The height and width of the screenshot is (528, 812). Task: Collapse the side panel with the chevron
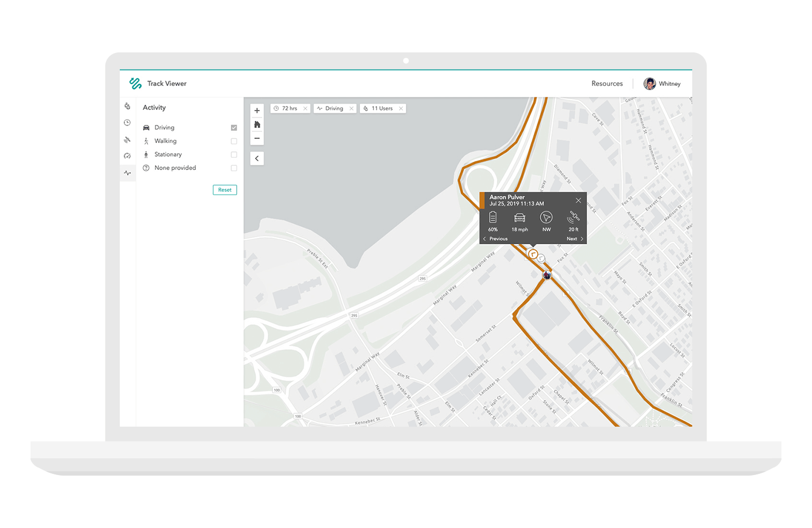pyautogui.click(x=257, y=158)
